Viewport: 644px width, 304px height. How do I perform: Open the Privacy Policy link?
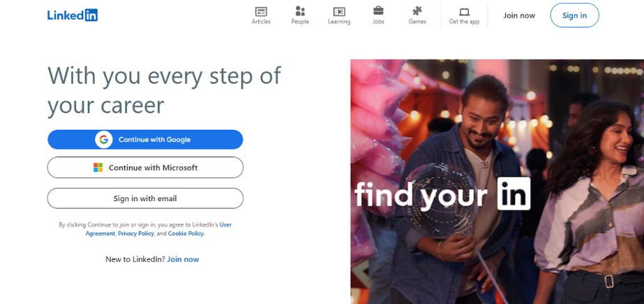(x=135, y=233)
